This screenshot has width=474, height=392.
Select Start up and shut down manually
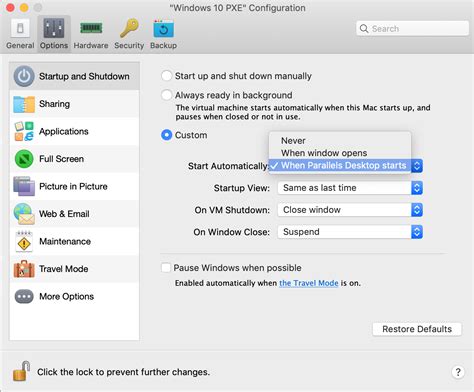click(x=166, y=76)
